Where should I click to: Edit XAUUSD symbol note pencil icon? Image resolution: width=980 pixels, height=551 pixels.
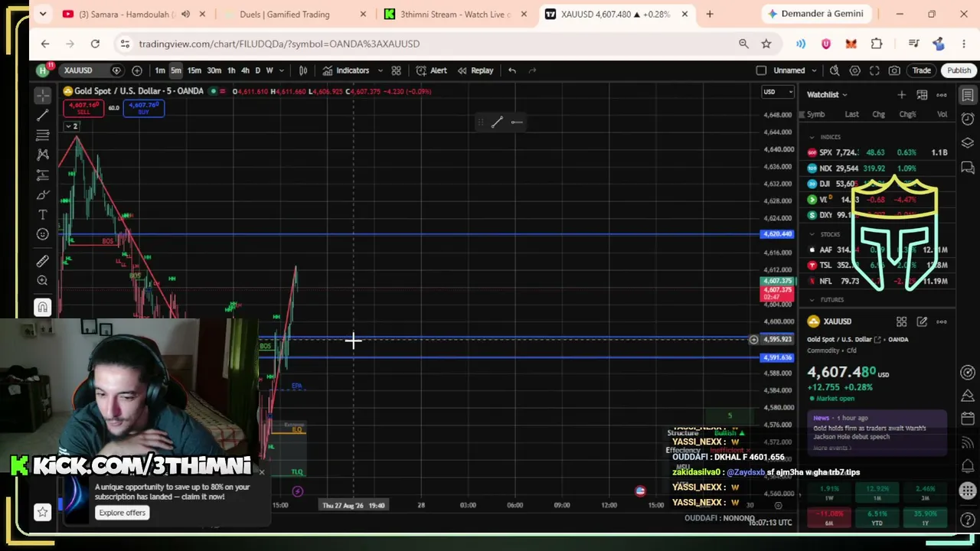point(922,322)
